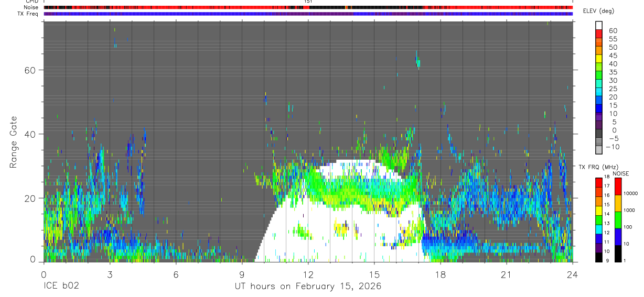Click the '15' tick label on the UT hours axis

tap(374, 274)
